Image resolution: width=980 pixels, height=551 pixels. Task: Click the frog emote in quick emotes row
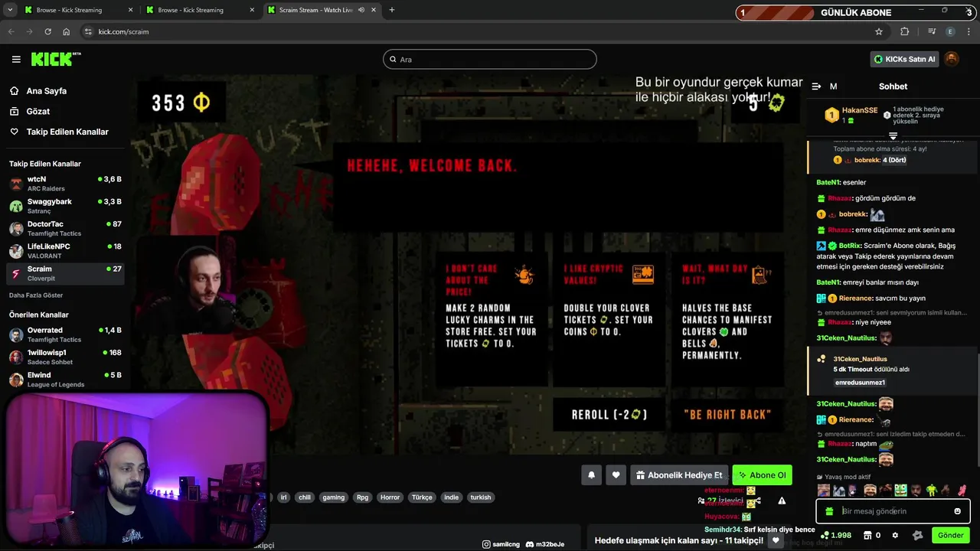pyautogui.click(x=900, y=490)
